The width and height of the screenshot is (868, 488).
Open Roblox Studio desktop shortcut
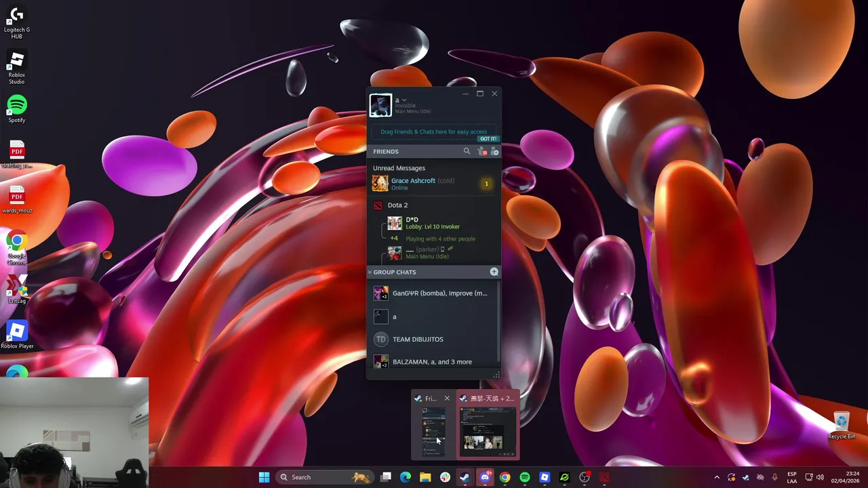pos(17,68)
